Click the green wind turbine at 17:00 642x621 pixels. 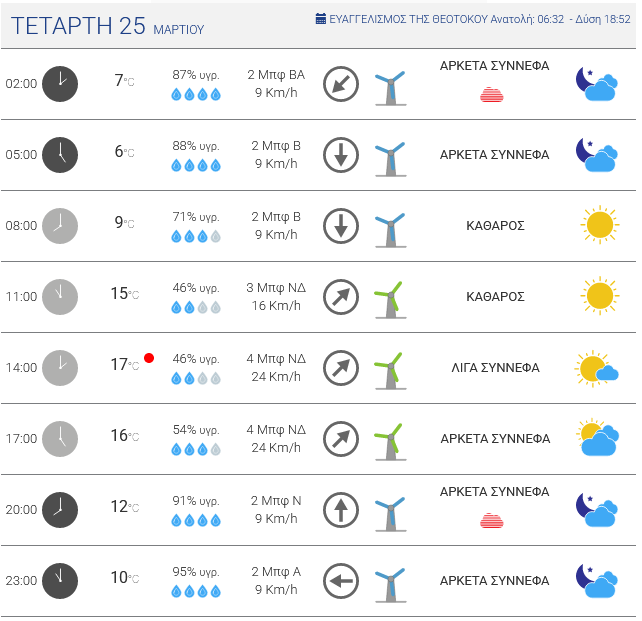click(388, 440)
